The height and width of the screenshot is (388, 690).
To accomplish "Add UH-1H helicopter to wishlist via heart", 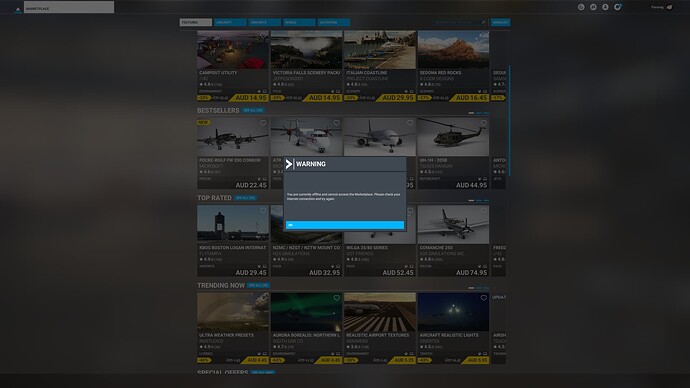I will coord(484,123).
